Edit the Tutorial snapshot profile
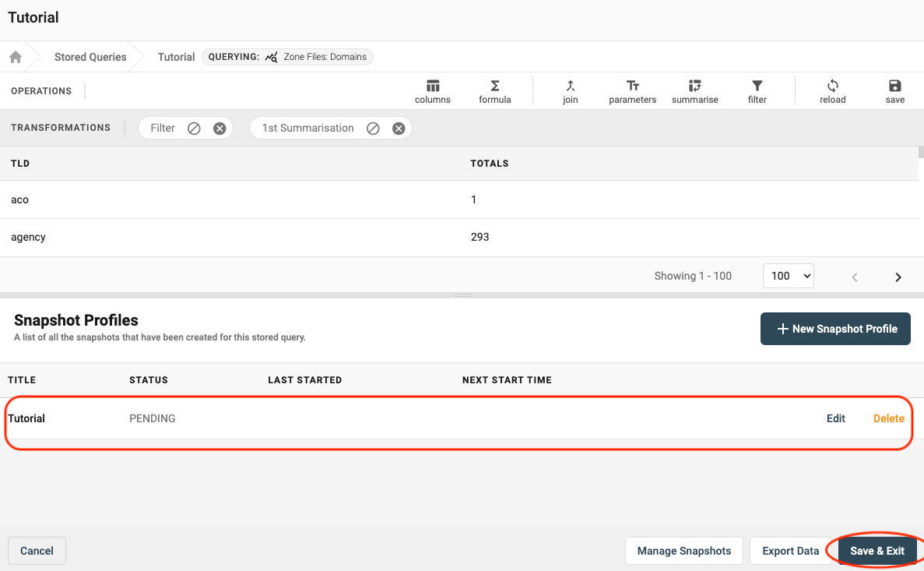Viewport: 924px width, 571px height. pyautogui.click(x=836, y=418)
